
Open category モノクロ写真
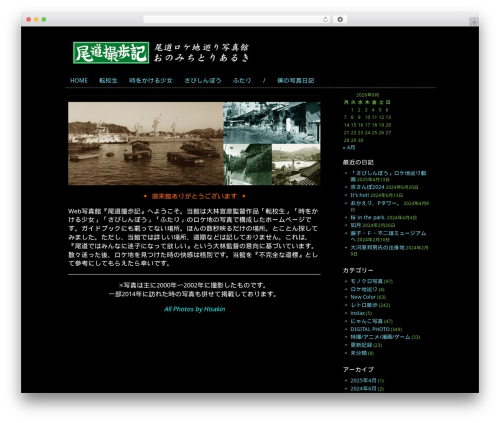click(367, 281)
